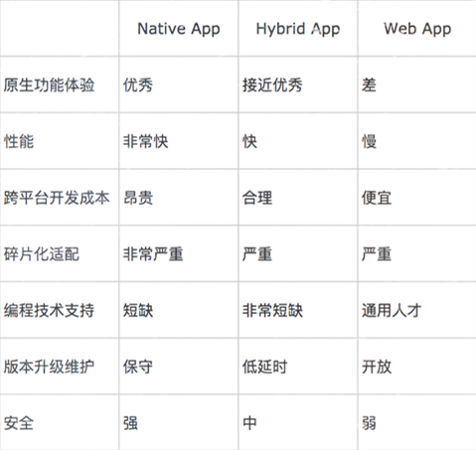Image resolution: width=476 pixels, height=450 pixels.
Task: Click the Web App column header
Action: tap(417, 29)
